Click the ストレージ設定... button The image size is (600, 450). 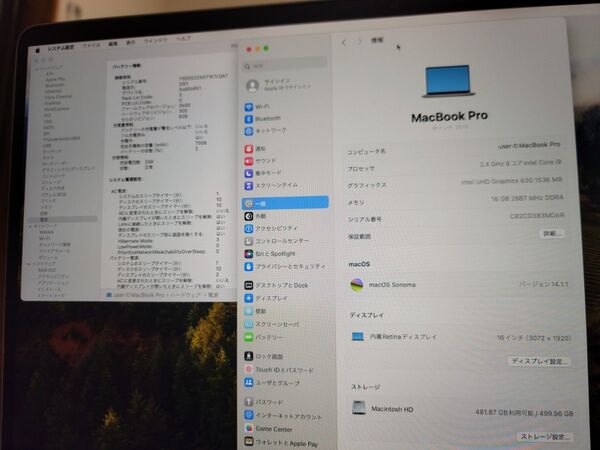coord(544,436)
